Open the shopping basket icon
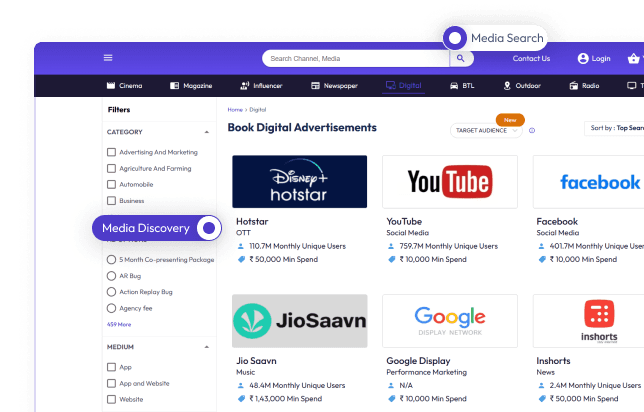The image size is (644, 412). click(633, 58)
